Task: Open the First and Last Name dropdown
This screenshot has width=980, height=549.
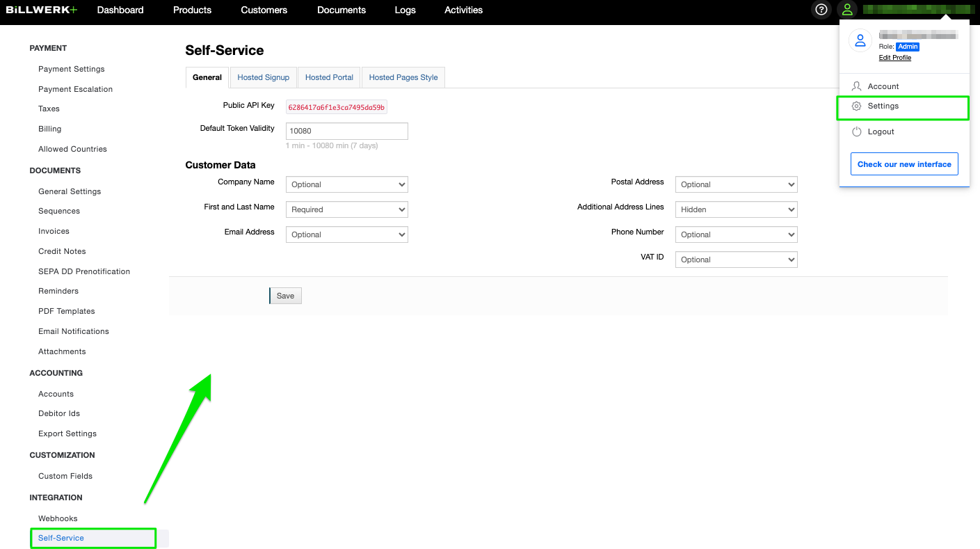Action: click(x=347, y=209)
